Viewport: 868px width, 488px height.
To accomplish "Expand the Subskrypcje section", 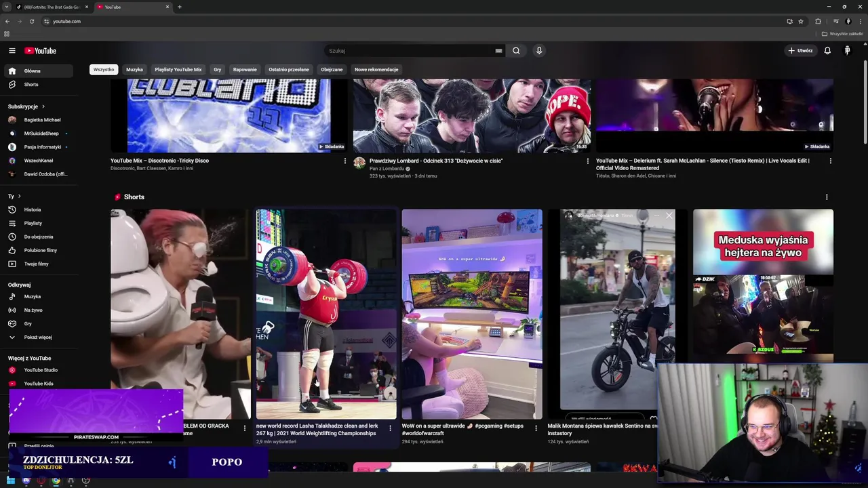I will [26, 106].
